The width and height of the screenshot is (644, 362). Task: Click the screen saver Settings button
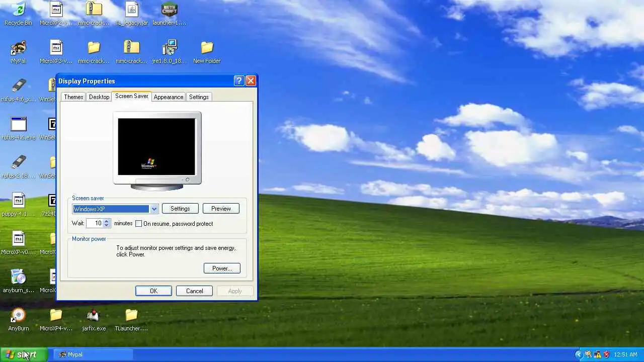click(180, 209)
